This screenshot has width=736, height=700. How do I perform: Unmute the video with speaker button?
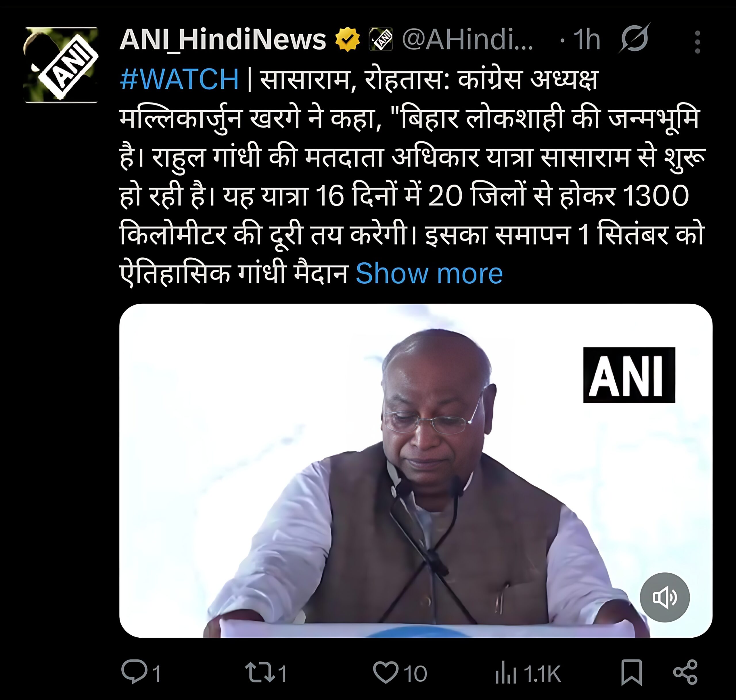[664, 597]
